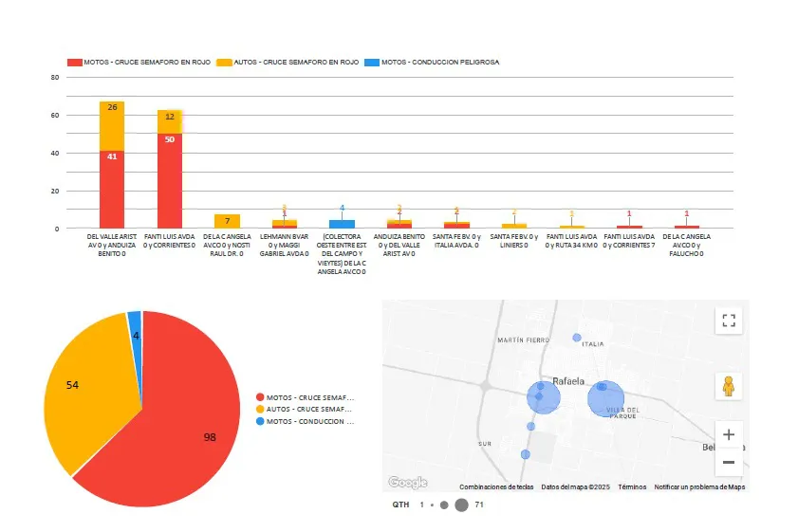Image resolution: width=798 pixels, height=532 pixels.
Task: Click the yellow swatch in pie chart legend
Action: click(x=261, y=410)
